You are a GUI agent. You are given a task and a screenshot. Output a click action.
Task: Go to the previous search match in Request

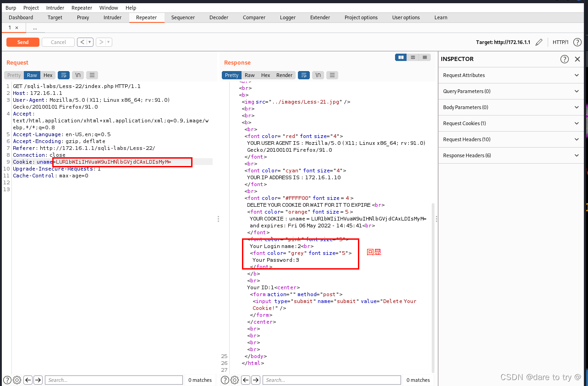28,380
